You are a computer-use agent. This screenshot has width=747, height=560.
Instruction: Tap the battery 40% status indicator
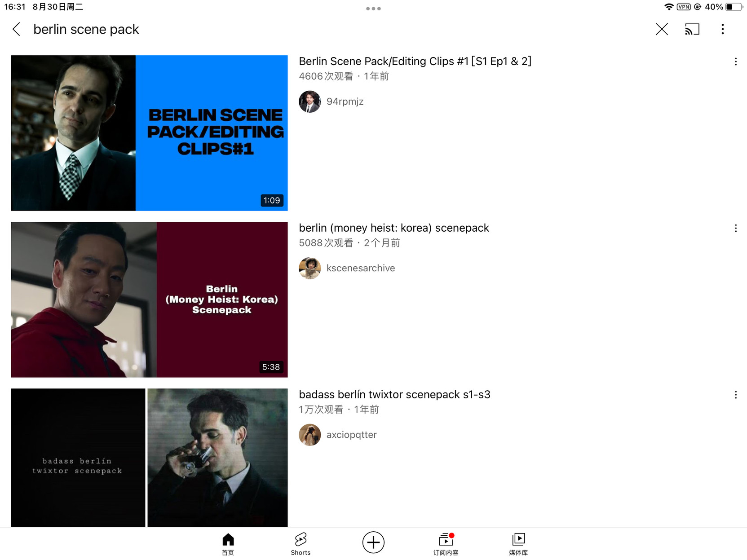tap(723, 7)
